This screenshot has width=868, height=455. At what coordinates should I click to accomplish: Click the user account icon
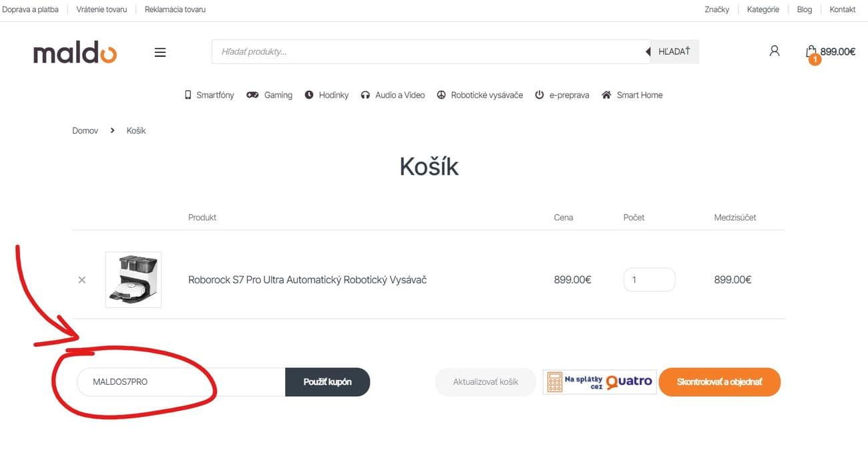[774, 50]
